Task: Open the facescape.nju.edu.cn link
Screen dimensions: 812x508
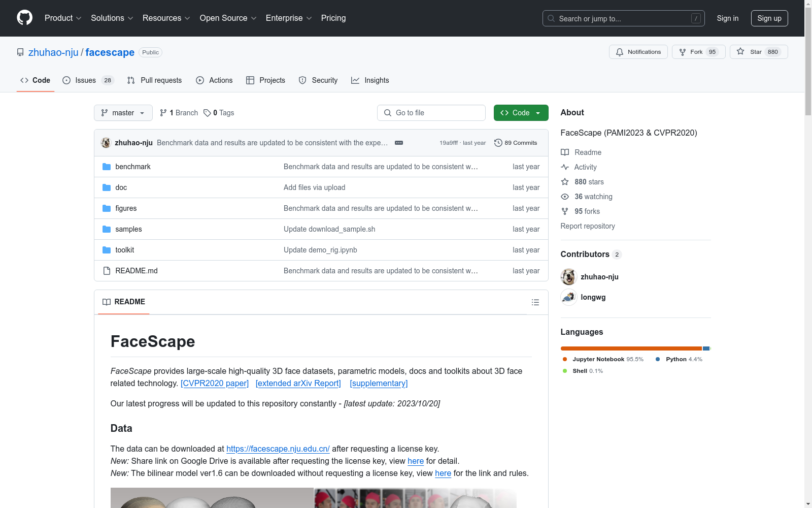Action: pos(278,449)
